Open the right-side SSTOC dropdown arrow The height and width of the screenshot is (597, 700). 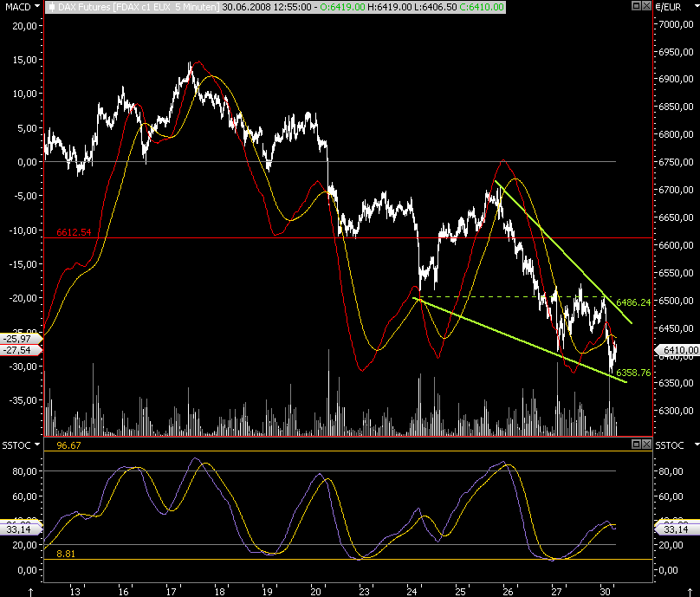pos(697,445)
